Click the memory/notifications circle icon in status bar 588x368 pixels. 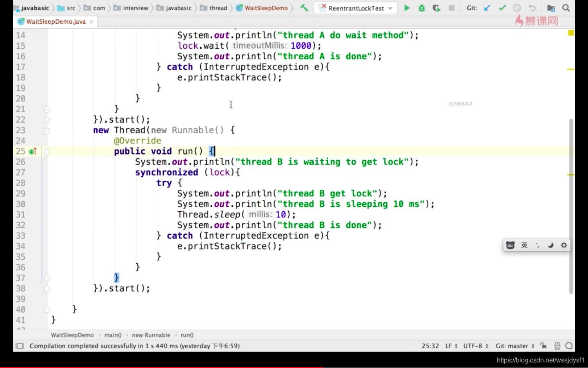click(569, 346)
